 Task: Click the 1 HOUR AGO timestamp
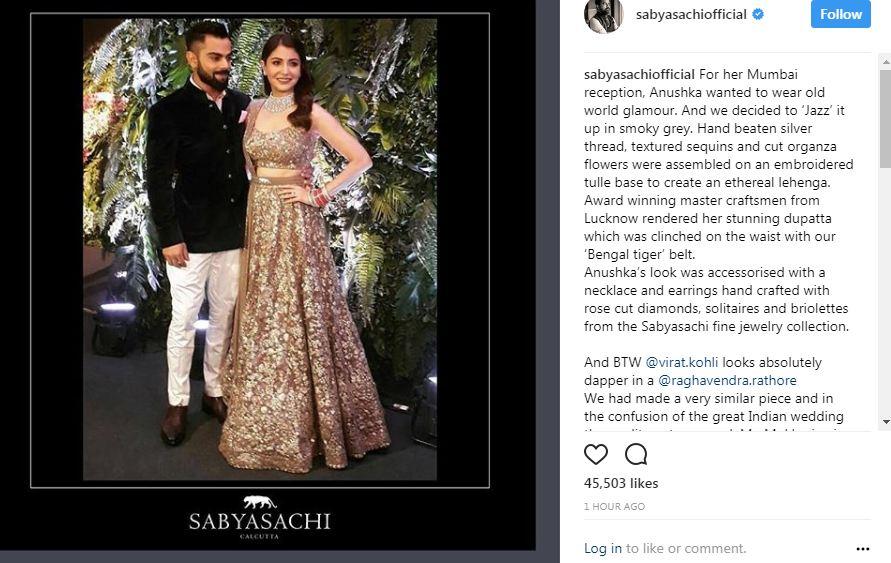(x=614, y=507)
